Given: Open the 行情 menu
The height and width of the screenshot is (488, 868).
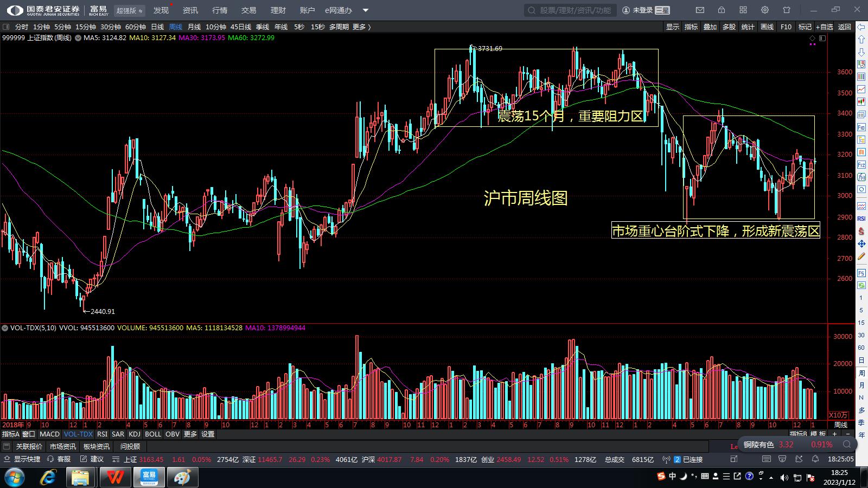Looking at the screenshot, I should coord(220,10).
